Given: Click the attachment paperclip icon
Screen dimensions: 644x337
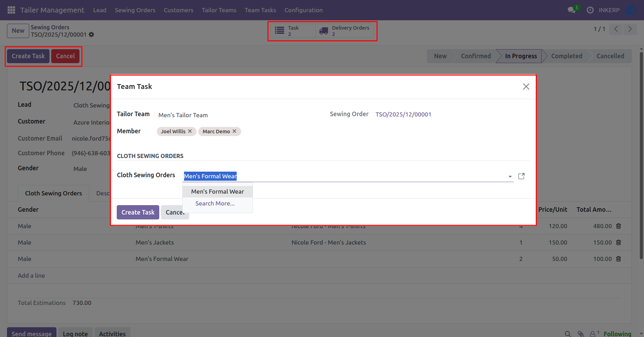Looking at the screenshot, I should (581, 334).
